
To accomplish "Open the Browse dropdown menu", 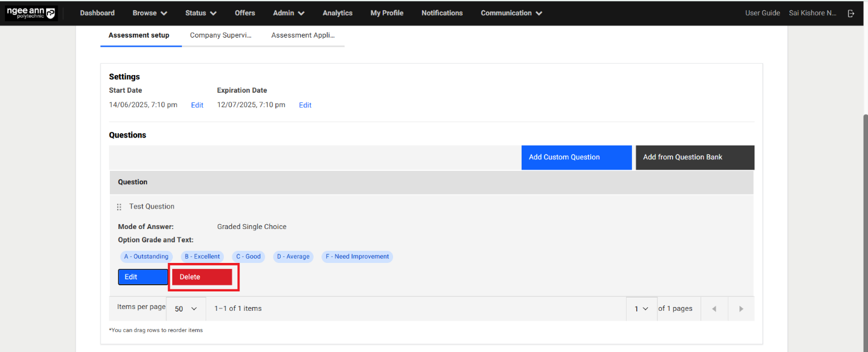I will tap(150, 13).
